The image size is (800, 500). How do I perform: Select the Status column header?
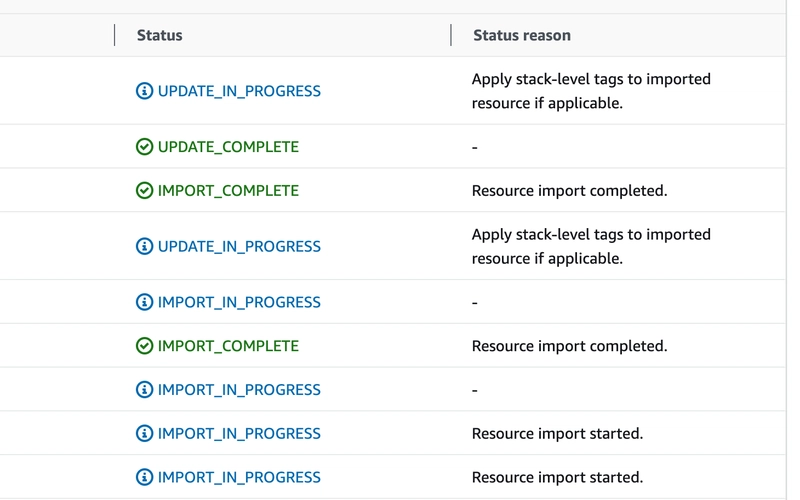(160, 35)
